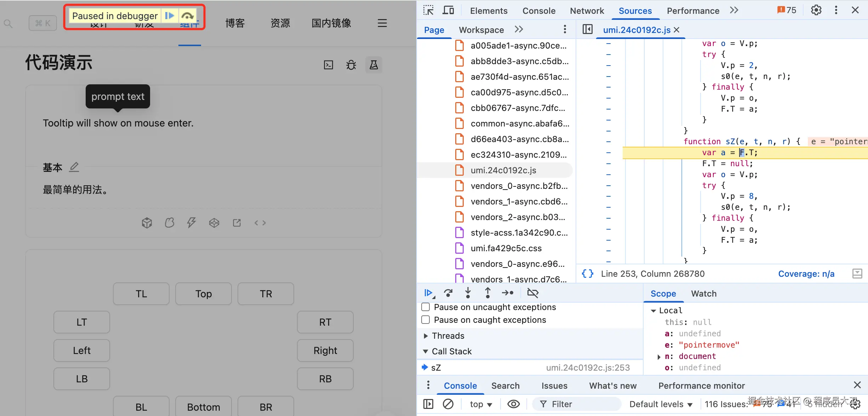
Task: Click the clear console icon
Action: coord(448,404)
